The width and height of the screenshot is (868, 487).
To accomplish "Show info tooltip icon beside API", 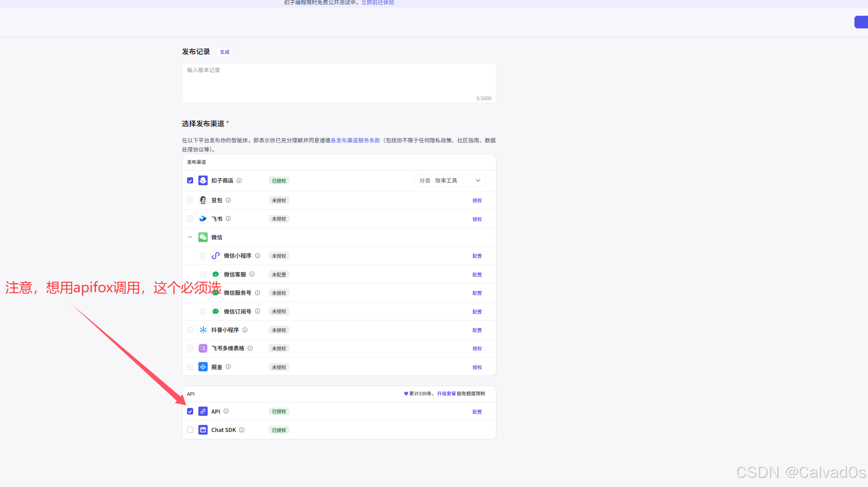I will click(226, 411).
